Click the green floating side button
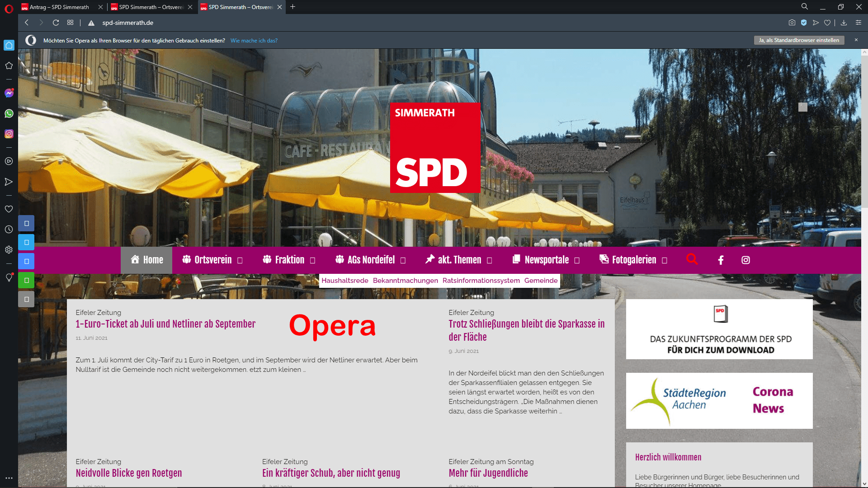The height and width of the screenshot is (488, 868). coord(26,280)
